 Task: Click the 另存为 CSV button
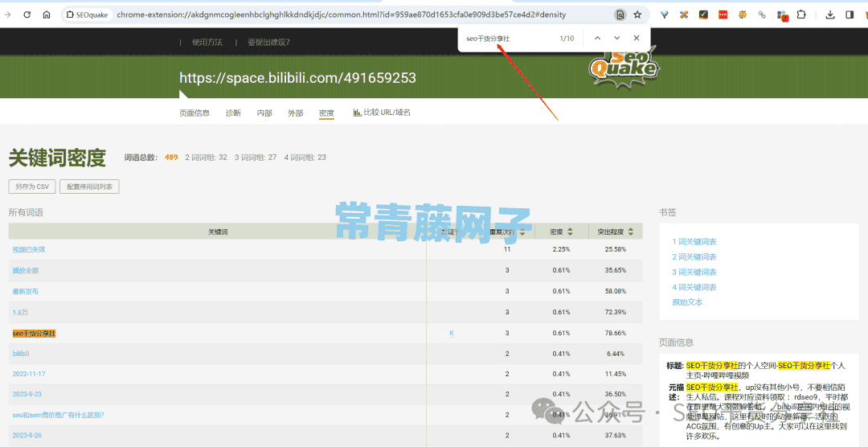[32, 187]
